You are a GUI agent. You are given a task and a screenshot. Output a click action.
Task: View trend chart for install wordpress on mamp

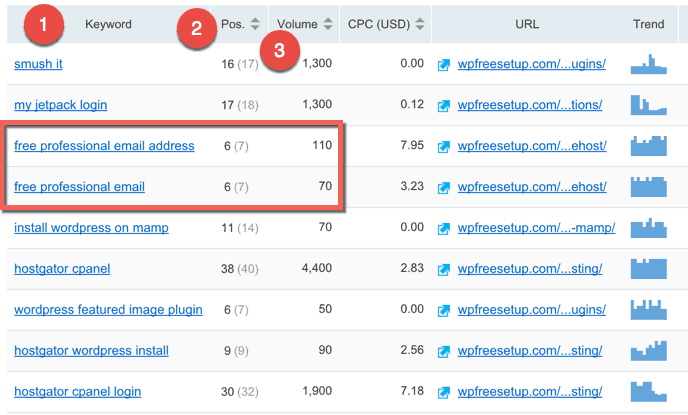pyautogui.click(x=649, y=228)
